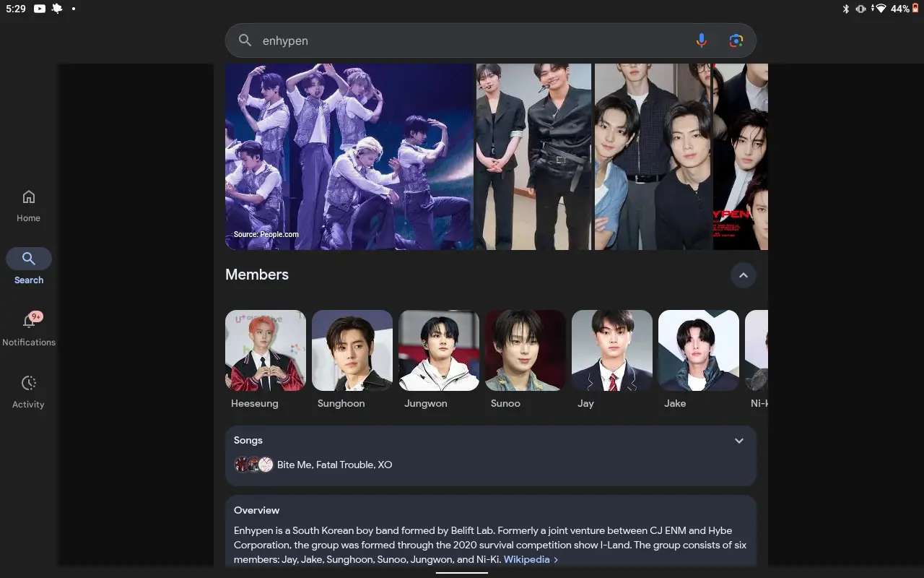Open the People.com stage performance photo
924x578 pixels.
click(349, 157)
